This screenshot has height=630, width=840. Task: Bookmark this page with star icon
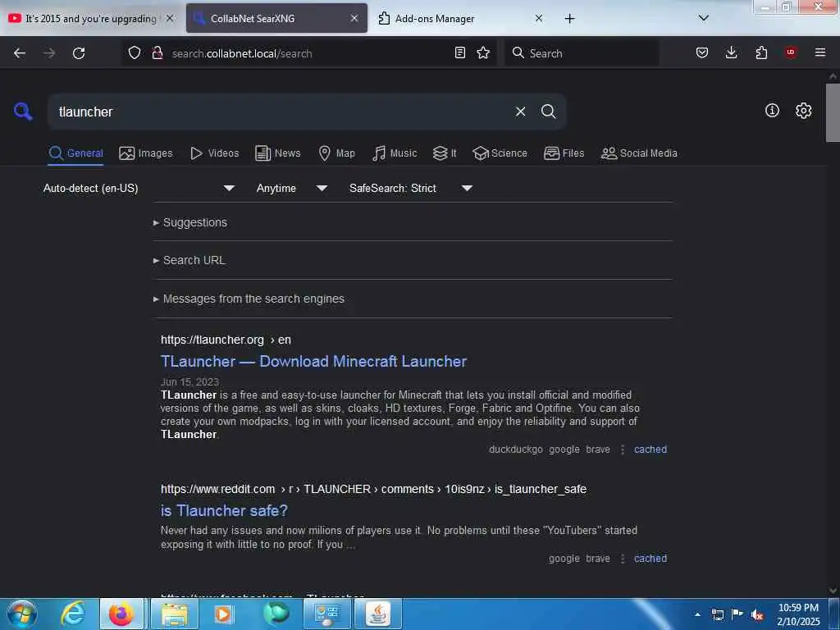(483, 52)
